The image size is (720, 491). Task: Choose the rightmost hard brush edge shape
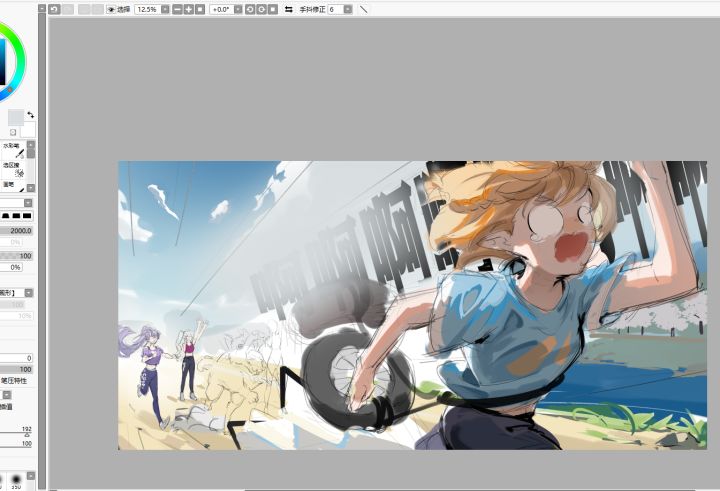[27, 215]
